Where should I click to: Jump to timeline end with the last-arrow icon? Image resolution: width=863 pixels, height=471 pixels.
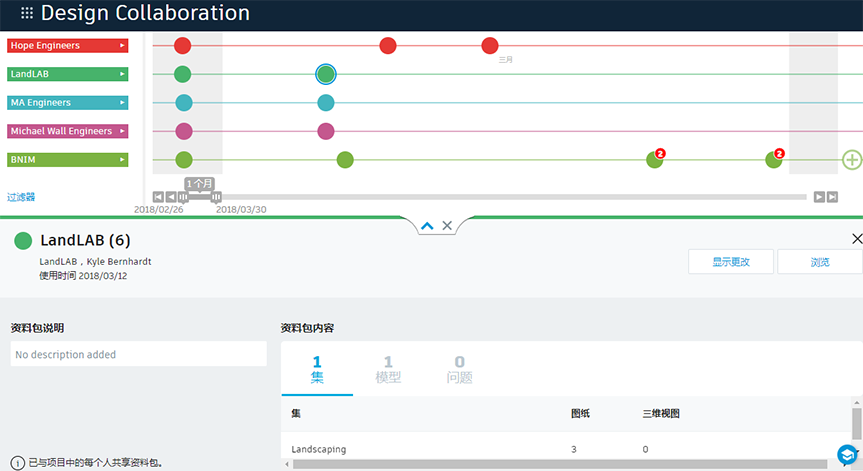(832, 197)
